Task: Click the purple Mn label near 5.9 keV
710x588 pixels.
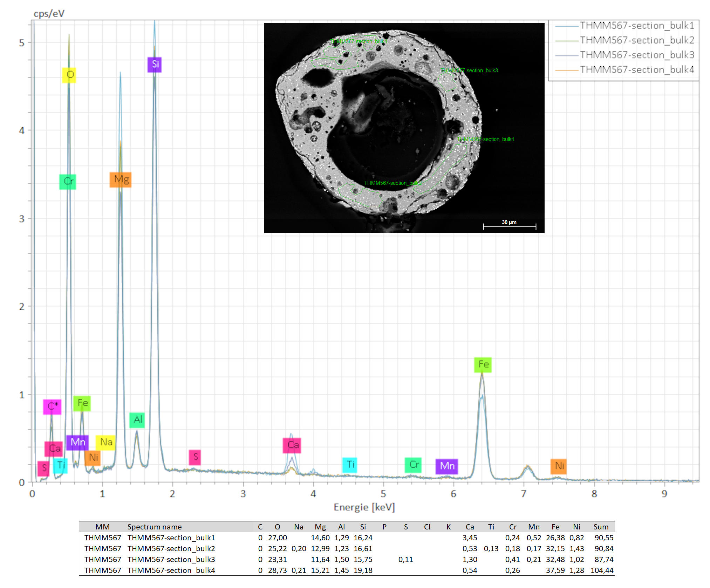Action: point(447,466)
